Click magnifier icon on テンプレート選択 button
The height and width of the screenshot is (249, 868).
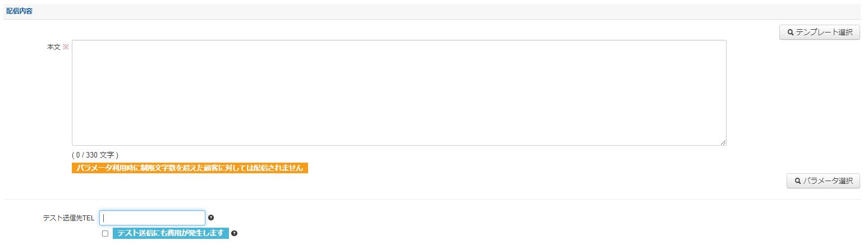coord(791,33)
